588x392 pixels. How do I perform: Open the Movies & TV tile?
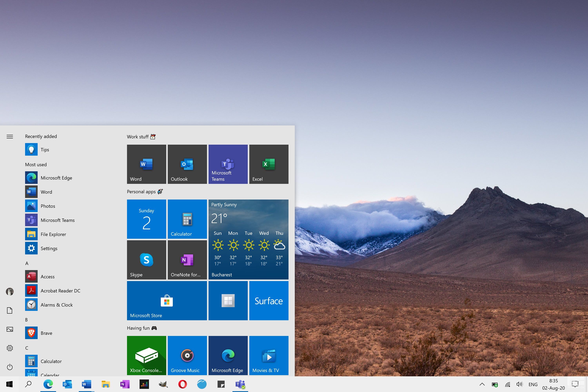click(269, 356)
